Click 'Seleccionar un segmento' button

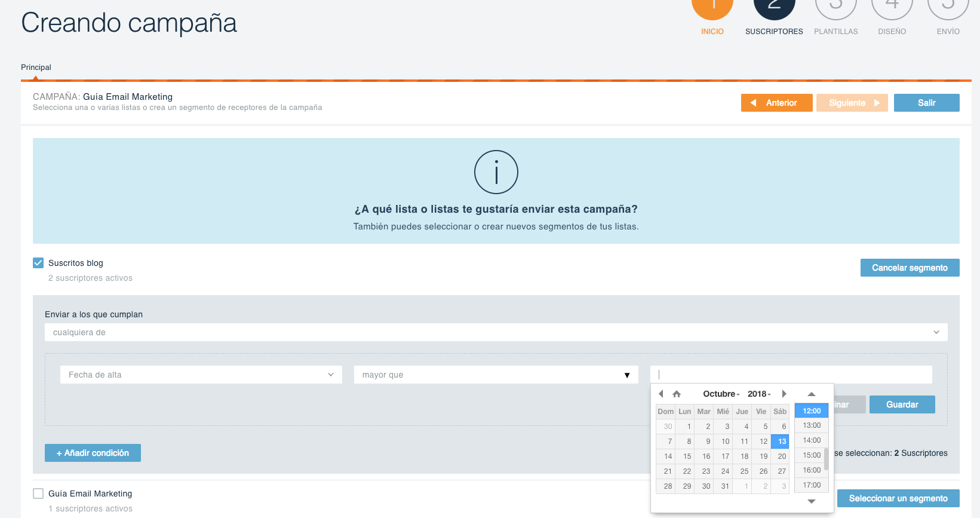(x=898, y=498)
